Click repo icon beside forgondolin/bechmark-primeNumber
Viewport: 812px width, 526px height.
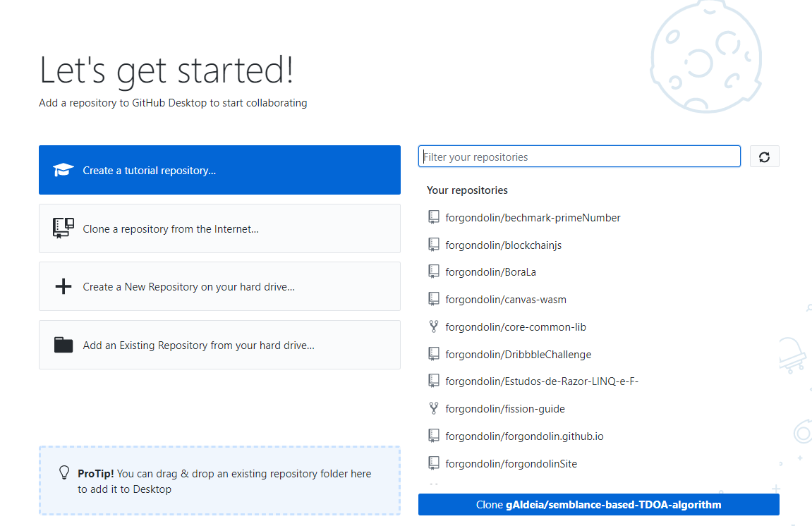pos(434,217)
